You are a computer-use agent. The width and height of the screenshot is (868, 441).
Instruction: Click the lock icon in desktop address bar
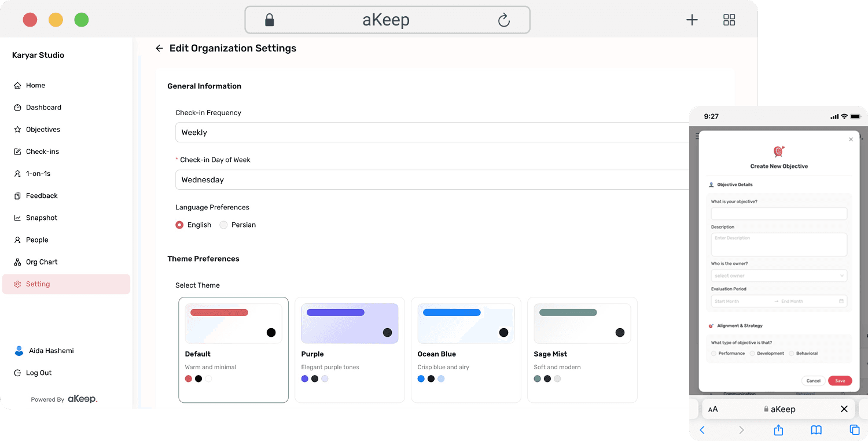(x=269, y=20)
